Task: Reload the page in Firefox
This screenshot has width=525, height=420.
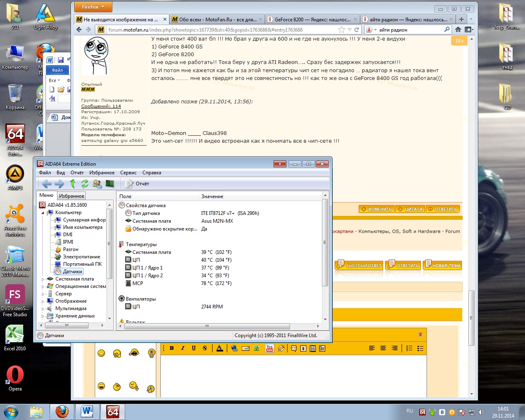Action: (x=357, y=30)
